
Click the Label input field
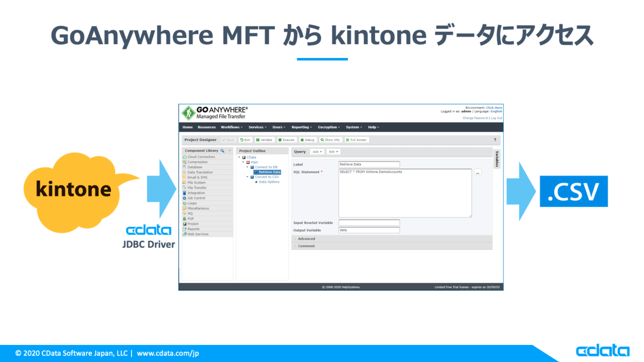pos(369,164)
